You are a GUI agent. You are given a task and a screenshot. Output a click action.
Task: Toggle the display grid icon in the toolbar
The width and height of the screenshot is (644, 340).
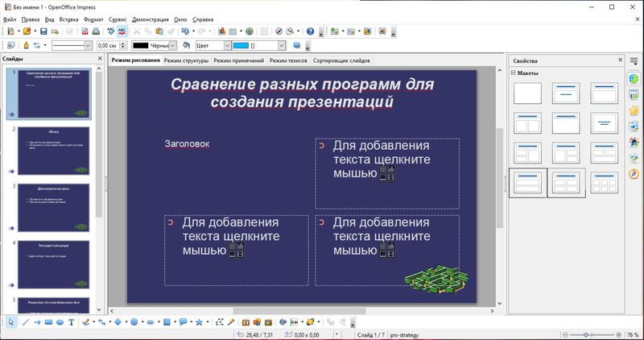265,31
